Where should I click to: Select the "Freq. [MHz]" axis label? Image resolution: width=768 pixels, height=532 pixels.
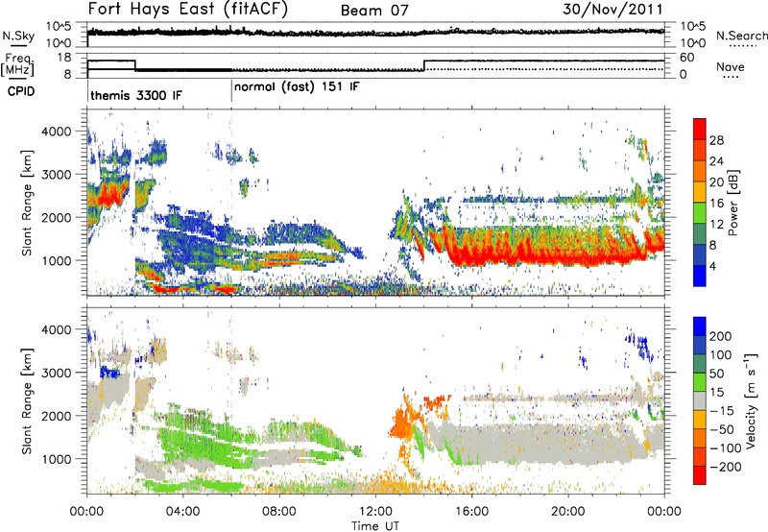click(18, 65)
